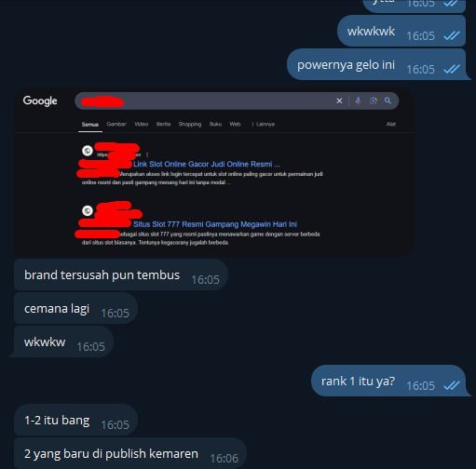Click the second search result's site favicon
Image resolution: width=476 pixels, height=469 pixels.
(x=88, y=211)
